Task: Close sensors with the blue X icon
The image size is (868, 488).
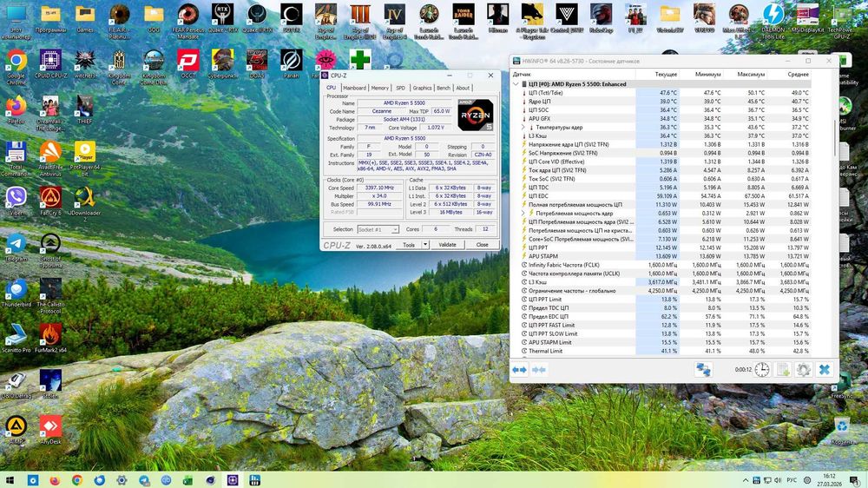Action: click(825, 370)
